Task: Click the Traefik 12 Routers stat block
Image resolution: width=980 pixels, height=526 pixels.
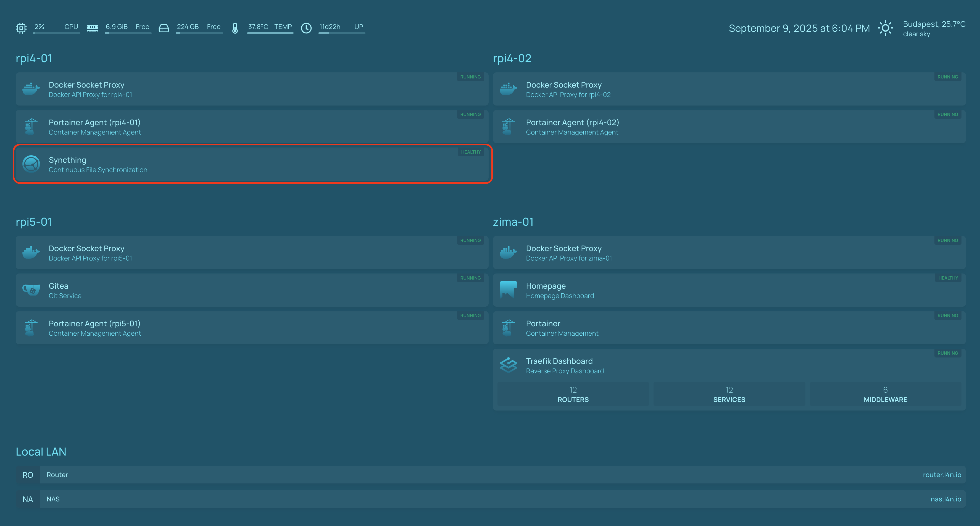Action: [x=573, y=394]
